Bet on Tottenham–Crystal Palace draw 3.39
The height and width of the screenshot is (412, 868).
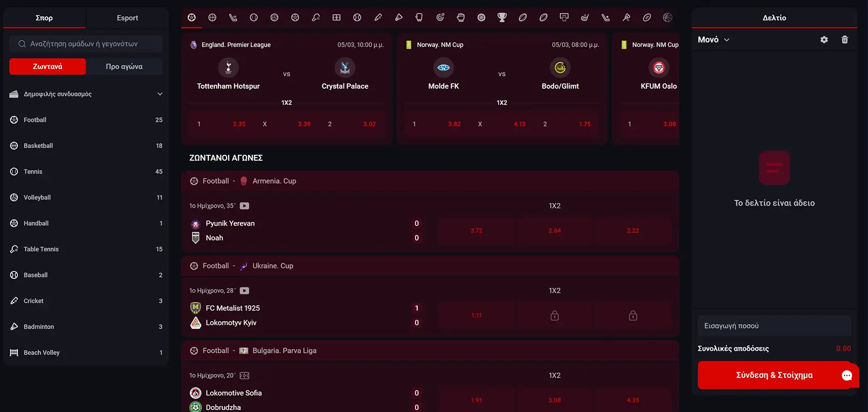pyautogui.click(x=286, y=124)
